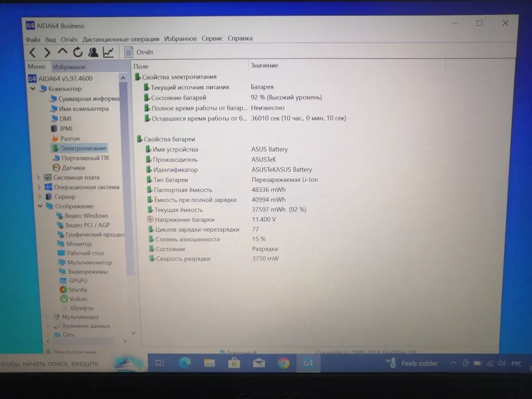Open Microsoft Edge from the taskbar
This screenshot has width=532, height=399.
point(185,363)
